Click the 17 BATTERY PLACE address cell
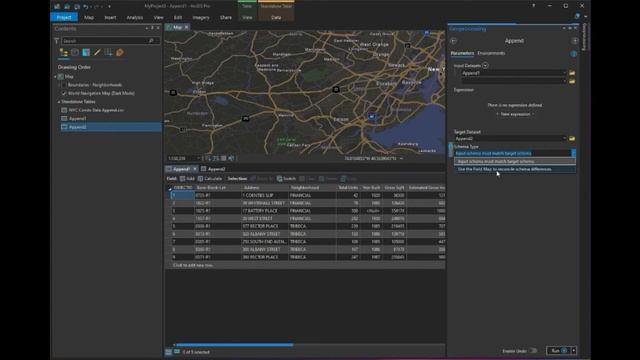The width and height of the screenshot is (640, 360). pos(265,211)
